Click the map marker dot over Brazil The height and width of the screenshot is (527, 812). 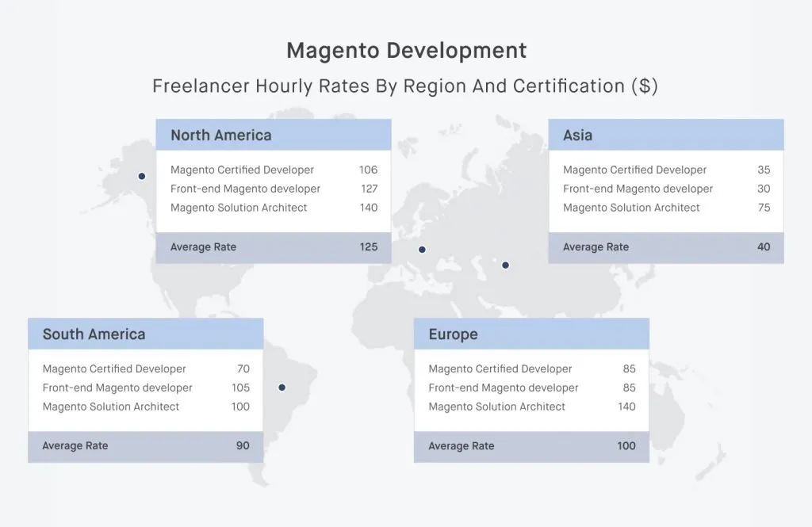coord(282,388)
